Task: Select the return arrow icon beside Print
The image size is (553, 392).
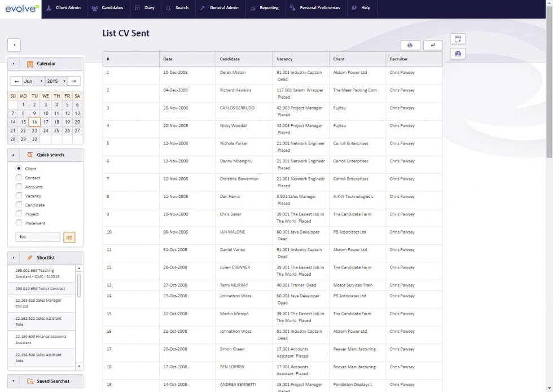Action: 433,45
